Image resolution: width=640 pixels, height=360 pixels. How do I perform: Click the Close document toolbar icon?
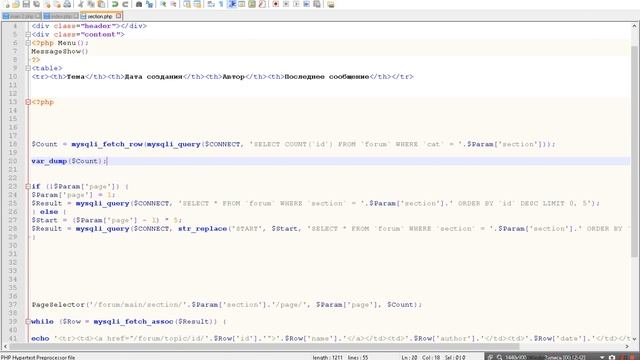tap(47, 4)
